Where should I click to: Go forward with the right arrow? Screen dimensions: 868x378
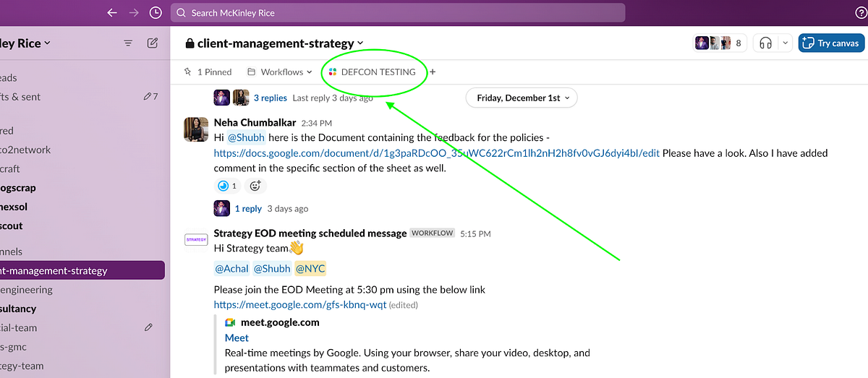[134, 12]
